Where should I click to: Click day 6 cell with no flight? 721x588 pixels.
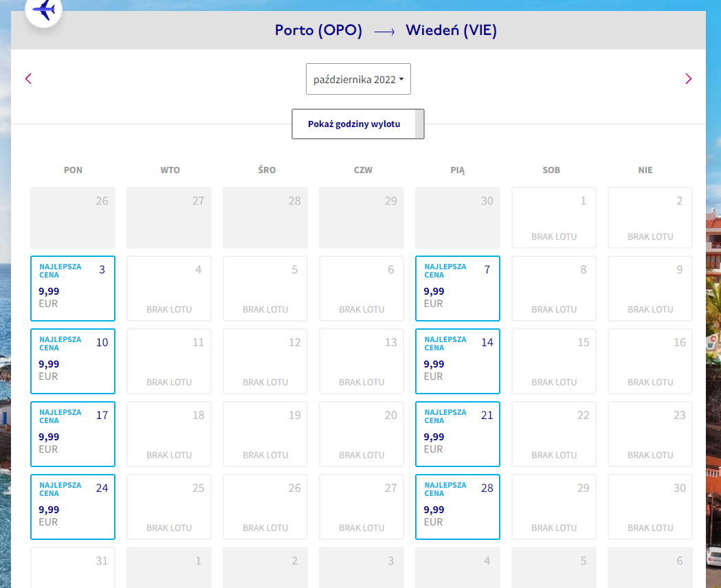pyautogui.click(x=362, y=288)
